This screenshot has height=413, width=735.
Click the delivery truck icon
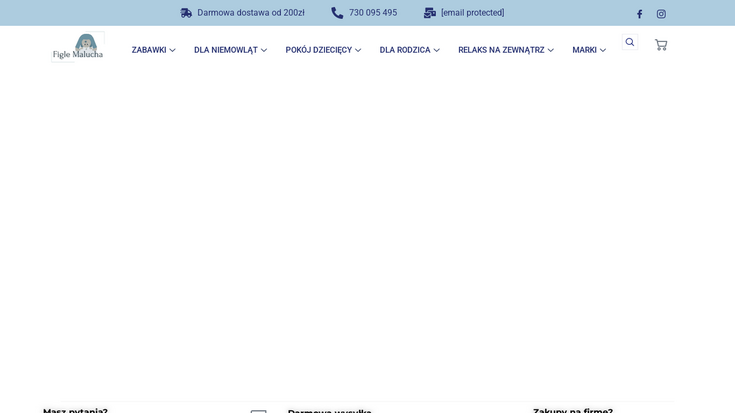point(186,13)
